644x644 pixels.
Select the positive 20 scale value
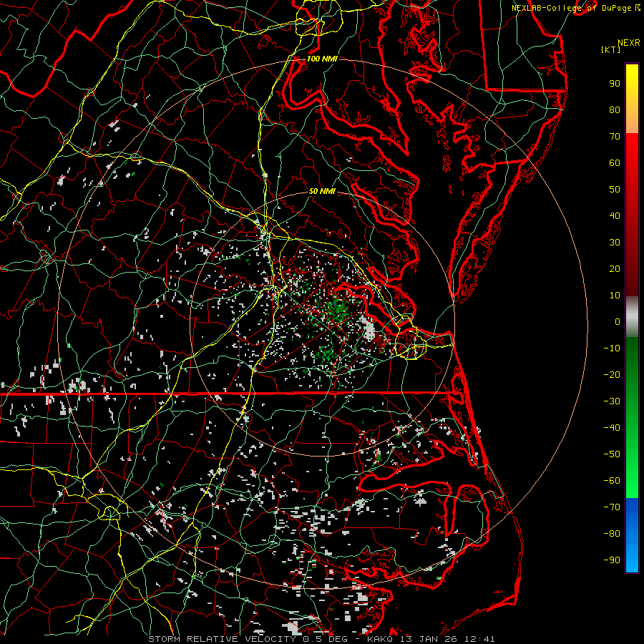pos(615,269)
